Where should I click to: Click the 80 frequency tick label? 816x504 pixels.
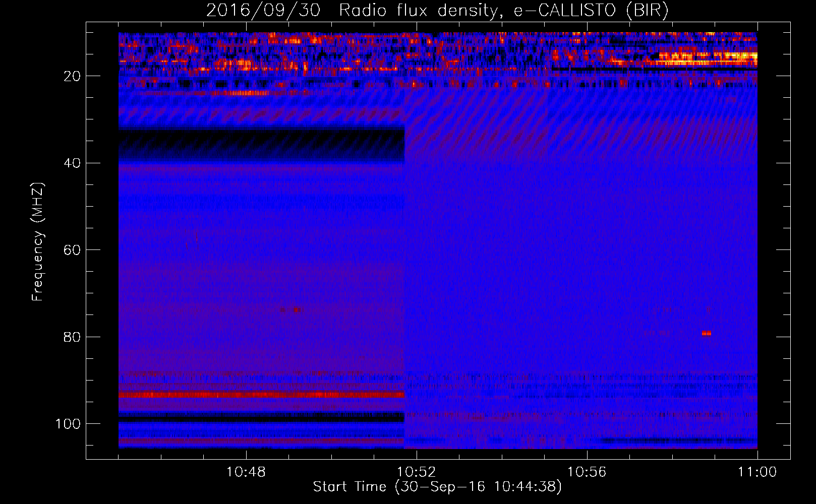pyautogui.click(x=73, y=337)
